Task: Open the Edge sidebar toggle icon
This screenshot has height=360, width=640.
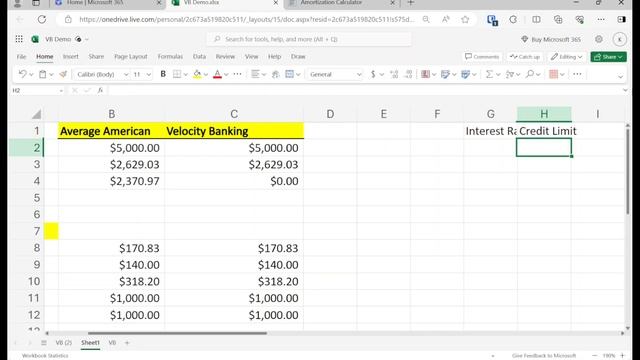Action: [621, 19]
